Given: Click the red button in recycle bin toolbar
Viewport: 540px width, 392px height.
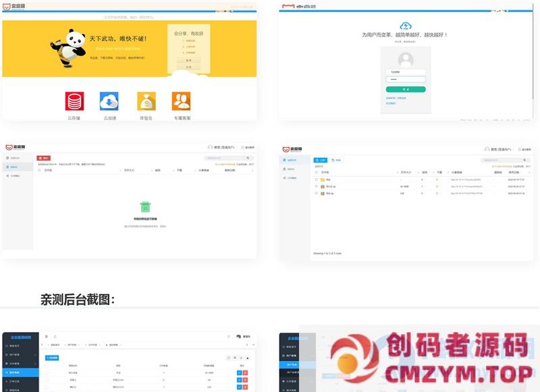Looking at the screenshot, I should 44,158.
